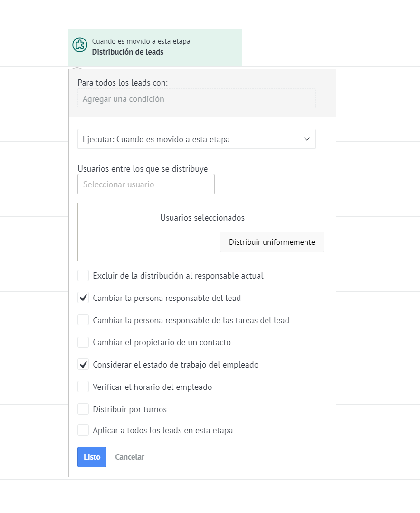Enable Cambiar el propietario de un contacto
Screen dimensions: 420x513
83,342
